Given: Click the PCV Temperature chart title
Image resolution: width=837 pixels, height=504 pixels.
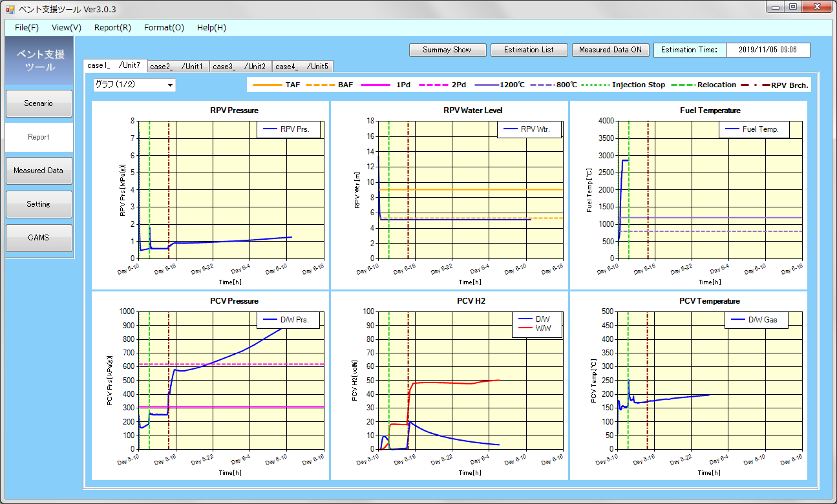Looking at the screenshot, I should 710,301.
